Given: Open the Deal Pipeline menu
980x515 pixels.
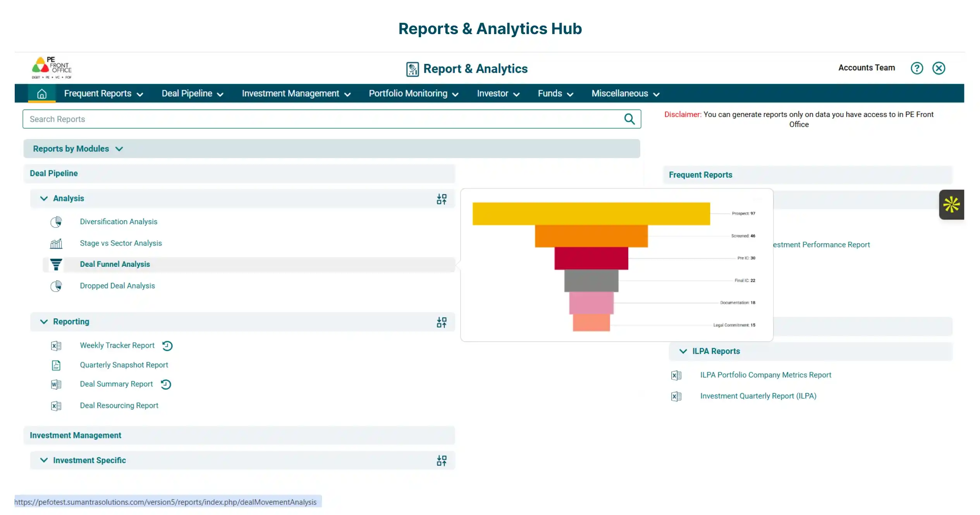Looking at the screenshot, I should (x=193, y=94).
